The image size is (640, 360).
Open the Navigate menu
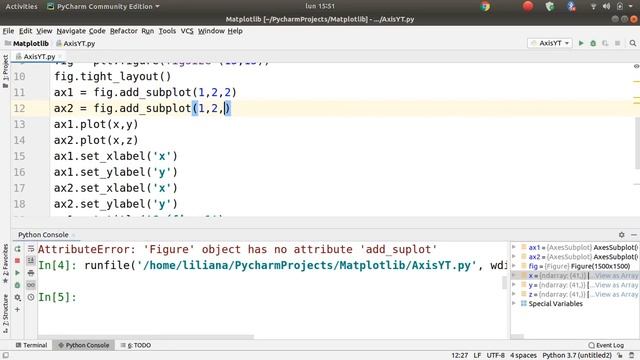pyautogui.click(x=71, y=31)
